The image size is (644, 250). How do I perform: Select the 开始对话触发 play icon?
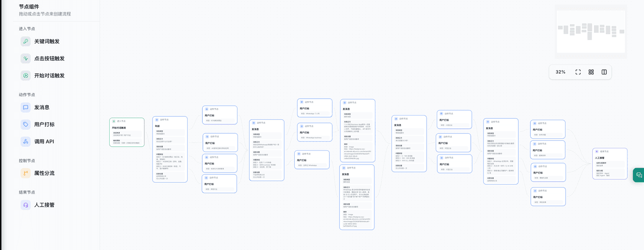coord(26,75)
